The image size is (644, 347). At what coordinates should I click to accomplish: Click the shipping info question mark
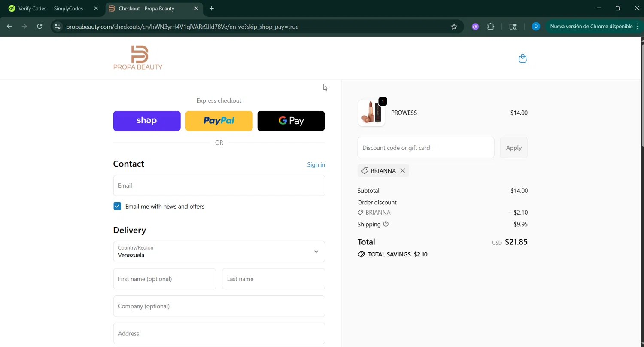coord(386,224)
